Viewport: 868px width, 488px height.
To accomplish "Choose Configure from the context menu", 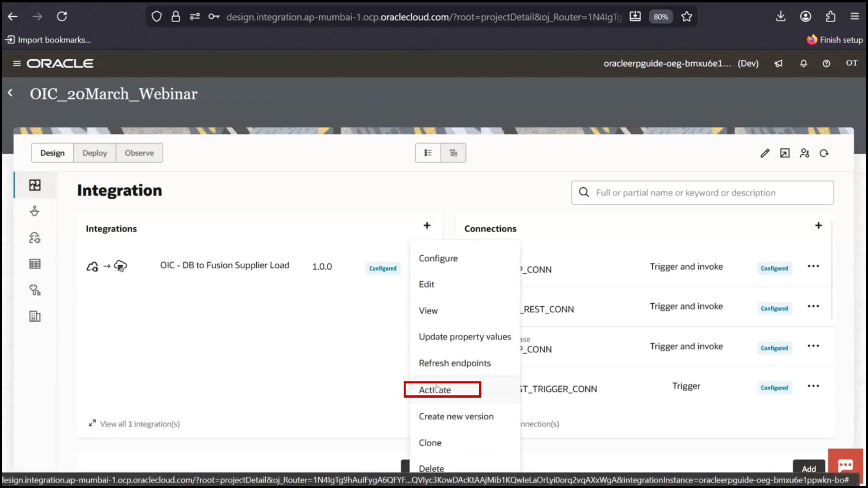I will point(465,258).
